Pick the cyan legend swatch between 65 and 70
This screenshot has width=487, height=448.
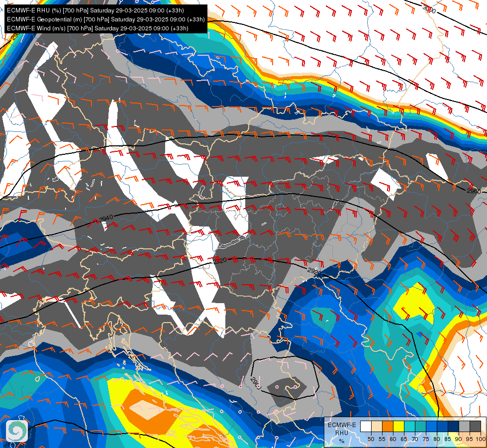click(x=410, y=426)
